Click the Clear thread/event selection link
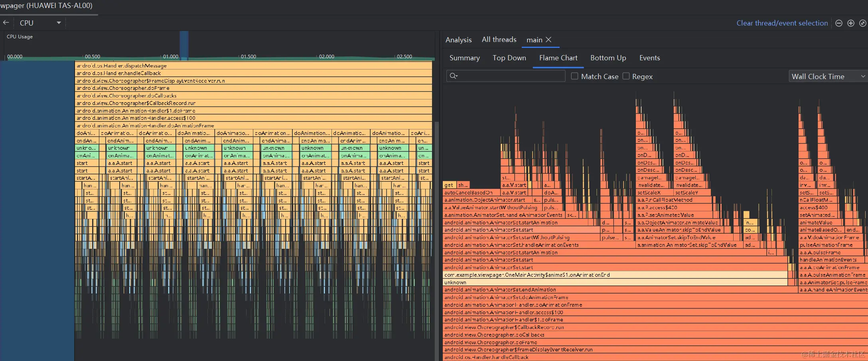 (x=782, y=23)
